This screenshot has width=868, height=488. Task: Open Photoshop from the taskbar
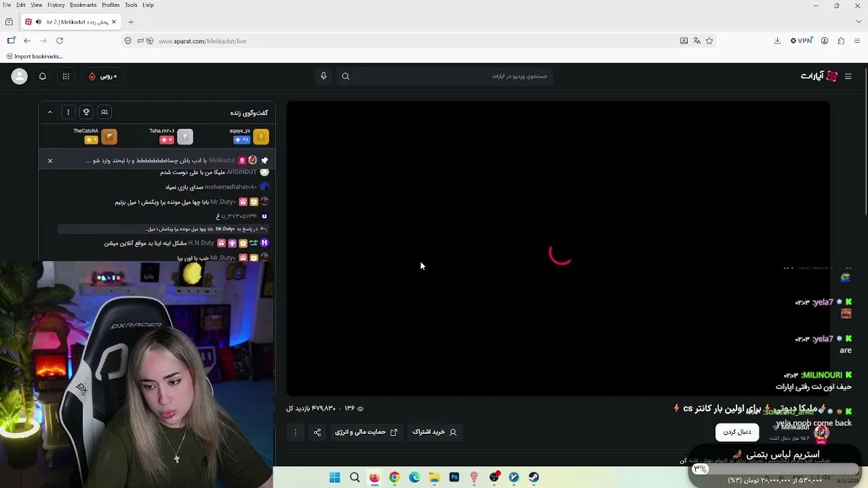[x=454, y=478]
